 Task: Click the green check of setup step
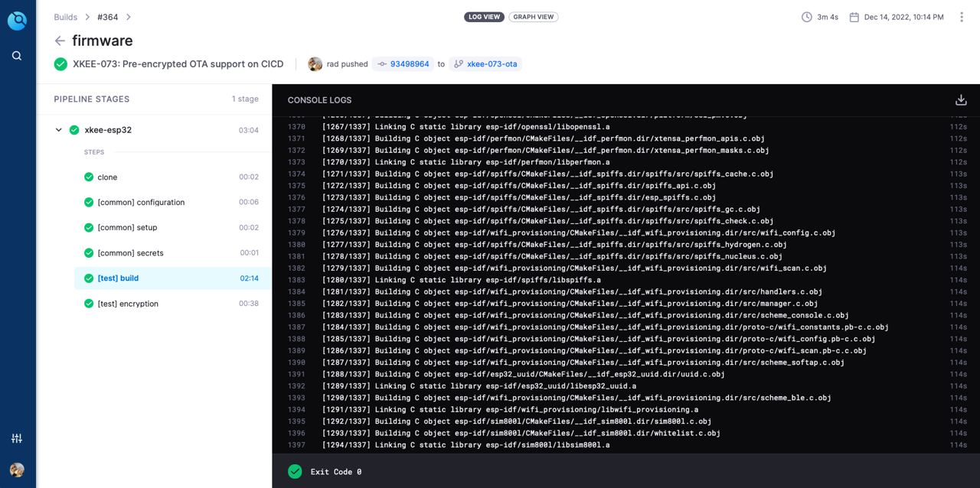click(89, 228)
